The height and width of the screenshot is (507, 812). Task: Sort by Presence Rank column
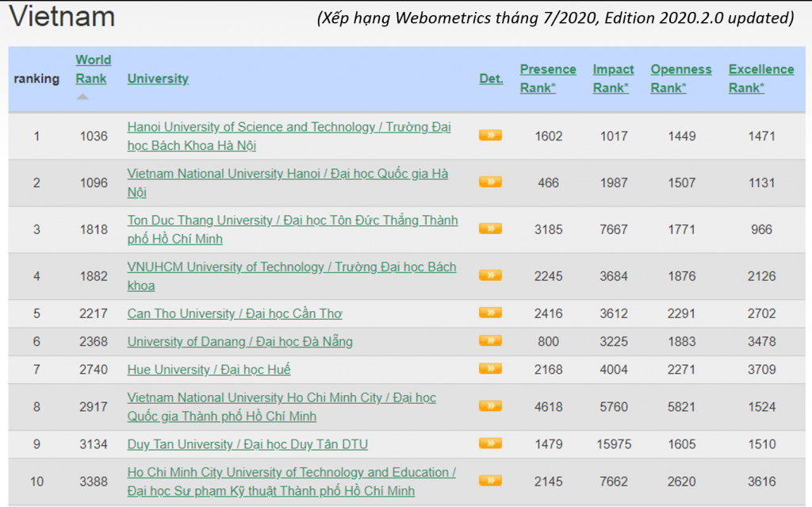point(548,79)
